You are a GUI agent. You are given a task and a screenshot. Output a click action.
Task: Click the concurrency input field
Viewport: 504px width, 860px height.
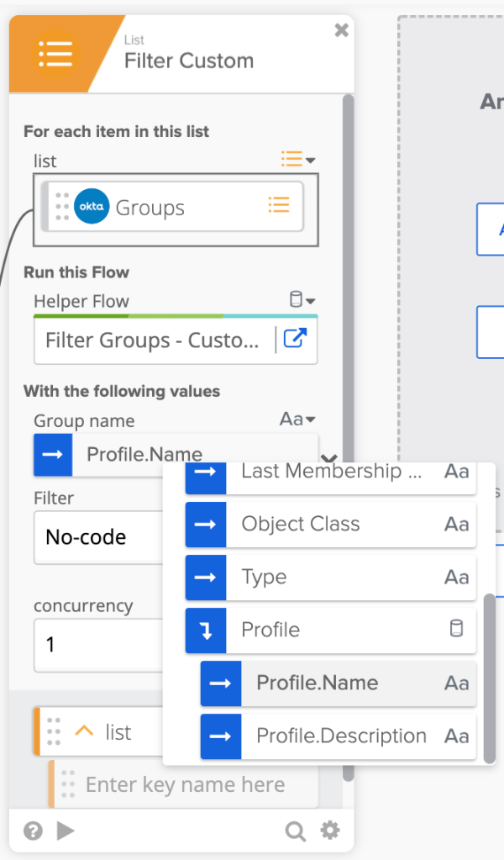pos(97,645)
